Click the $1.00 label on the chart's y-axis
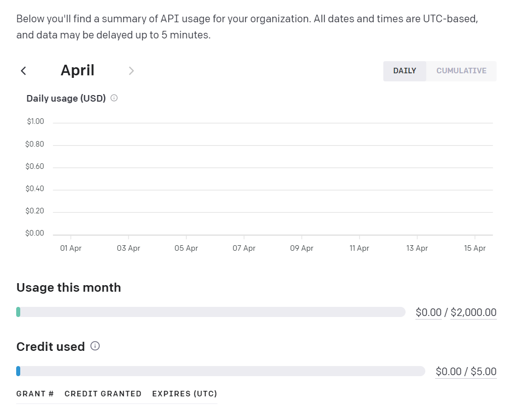Image resolution: width=532 pixels, height=408 pixels. coord(35,122)
